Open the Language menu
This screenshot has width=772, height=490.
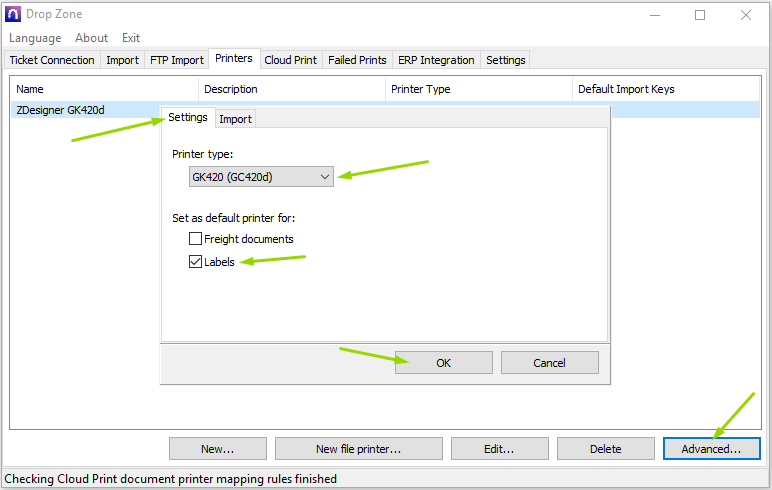tap(35, 38)
